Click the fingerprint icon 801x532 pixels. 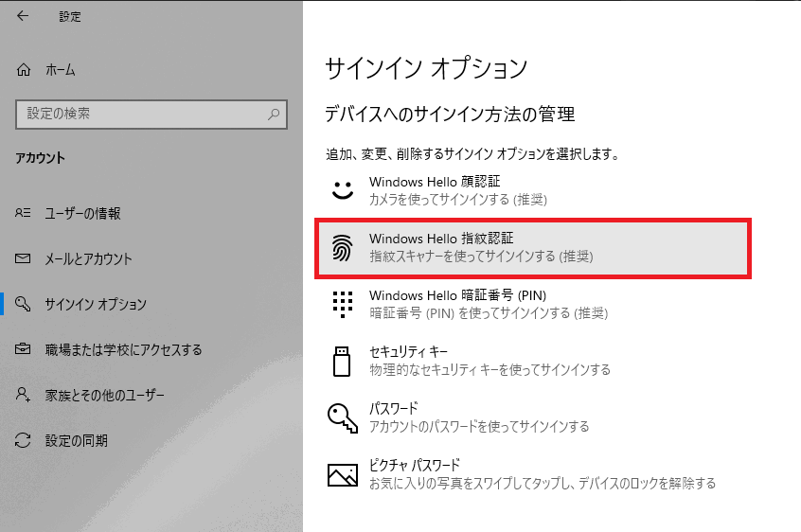[342, 248]
